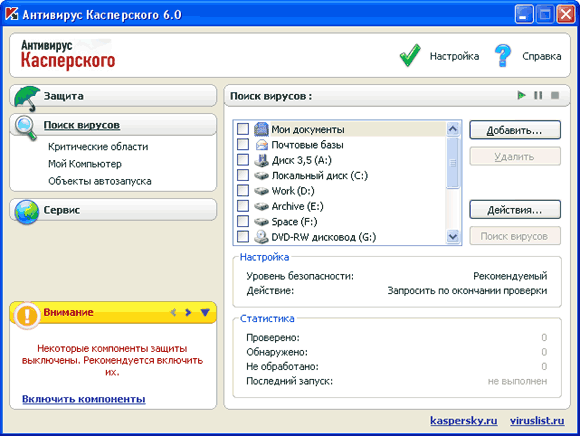The image size is (580, 436).
Task: Pause scan with the pause icon
Action: [x=538, y=95]
